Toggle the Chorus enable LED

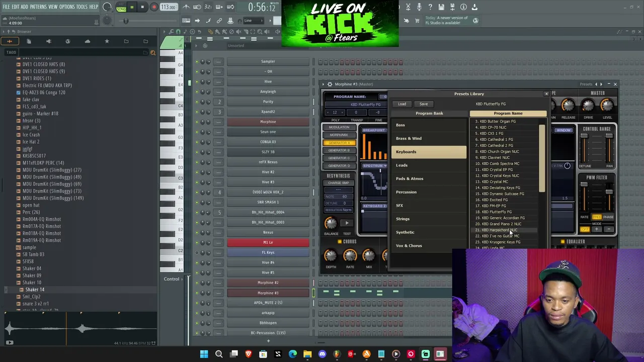pyautogui.click(x=340, y=242)
